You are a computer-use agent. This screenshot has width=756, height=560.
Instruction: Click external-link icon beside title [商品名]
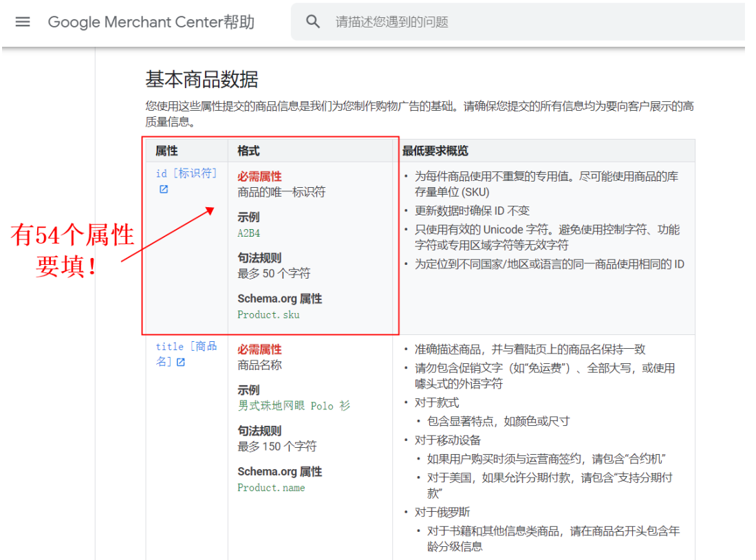coord(180,362)
